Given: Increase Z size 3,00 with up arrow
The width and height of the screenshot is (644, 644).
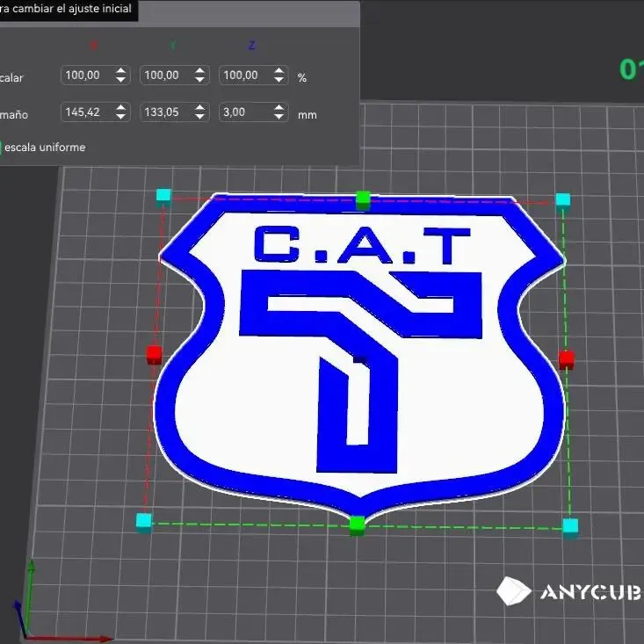Looking at the screenshot, I should [279, 107].
